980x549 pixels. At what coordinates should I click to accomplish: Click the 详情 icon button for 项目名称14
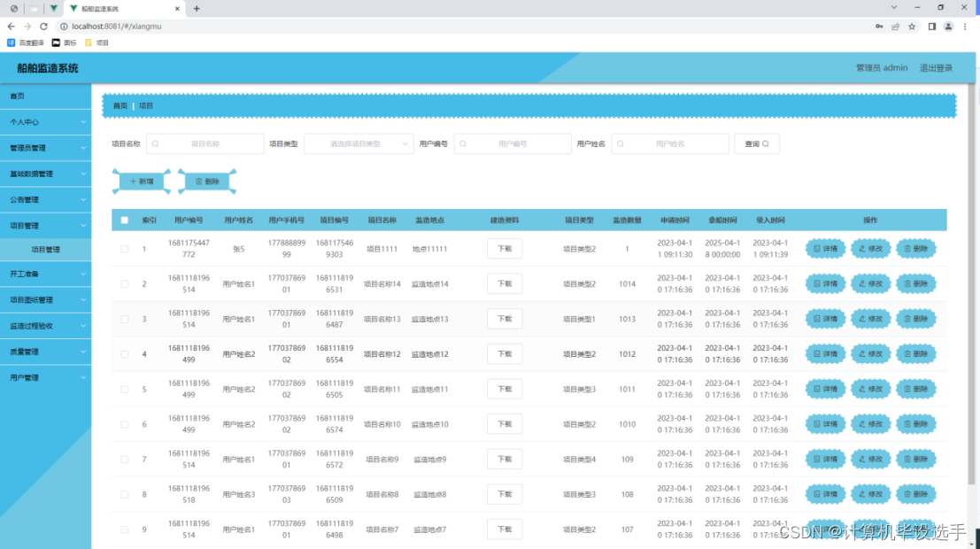[826, 284]
